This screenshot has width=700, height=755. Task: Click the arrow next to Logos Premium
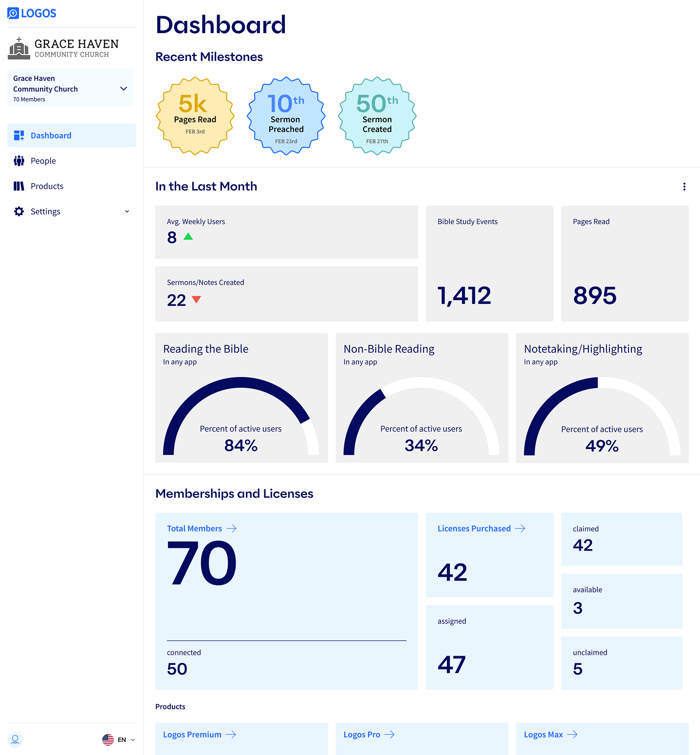231,735
